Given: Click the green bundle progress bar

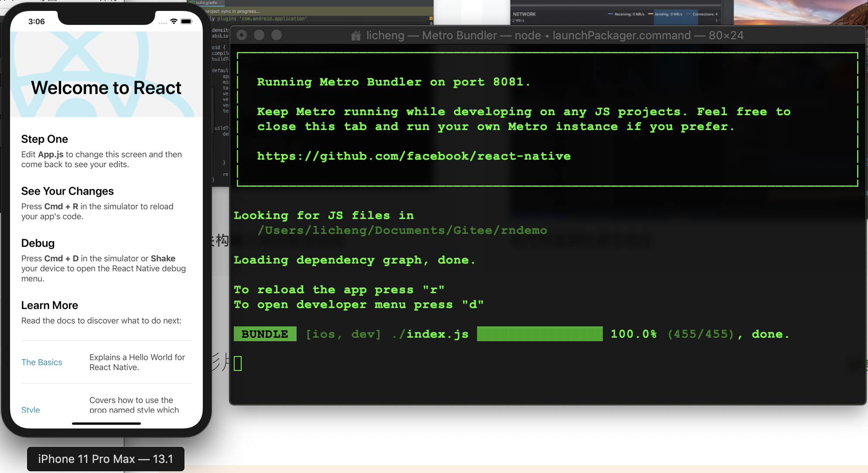Looking at the screenshot, I should tap(540, 334).
